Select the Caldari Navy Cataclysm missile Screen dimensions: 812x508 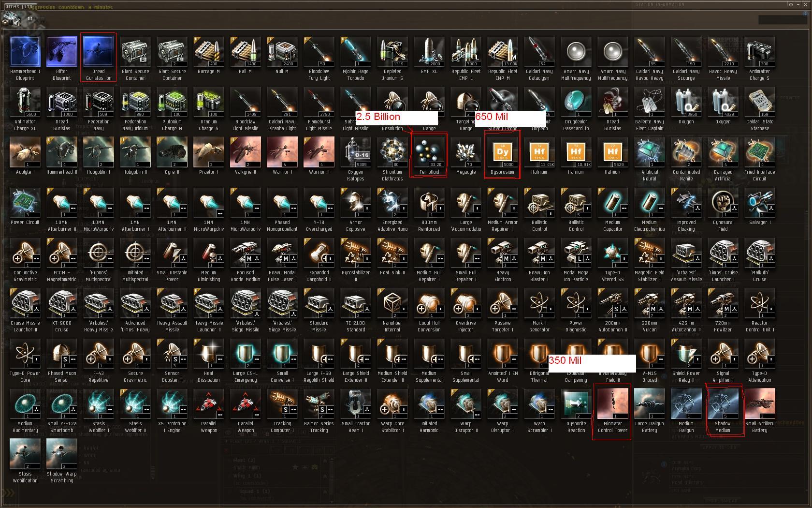point(539,58)
